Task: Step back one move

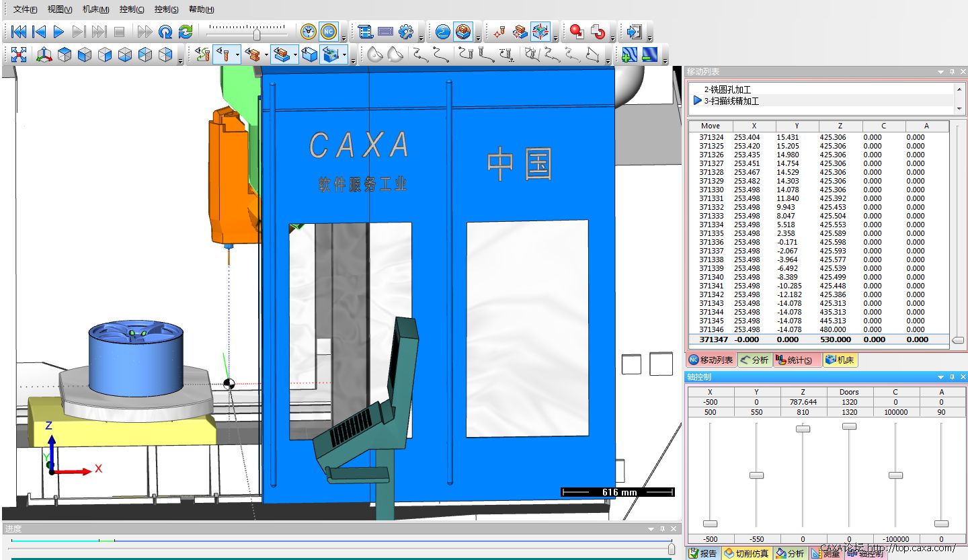Action: [40, 31]
